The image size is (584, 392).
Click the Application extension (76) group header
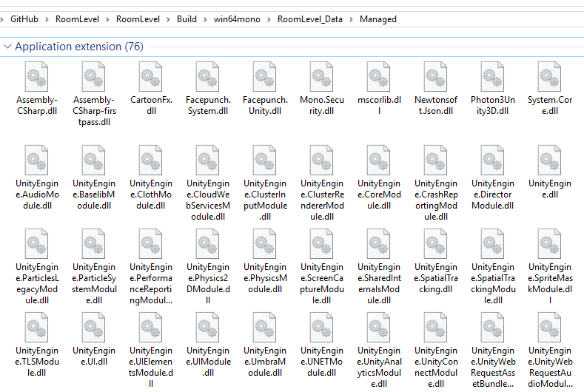79,47
